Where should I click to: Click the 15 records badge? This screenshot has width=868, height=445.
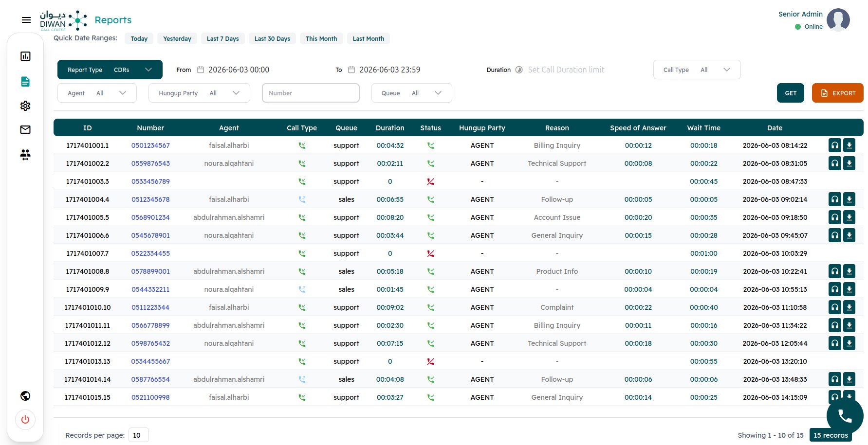click(831, 435)
